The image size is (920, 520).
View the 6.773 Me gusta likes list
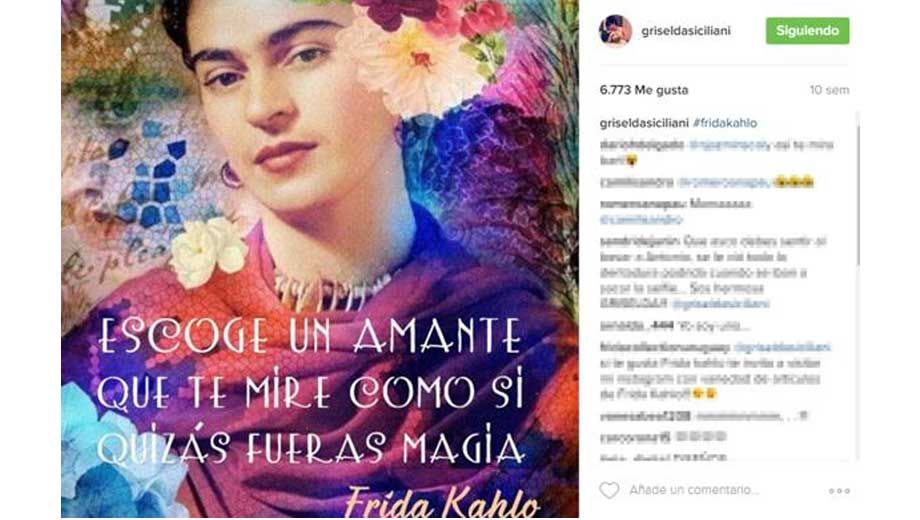(x=644, y=90)
